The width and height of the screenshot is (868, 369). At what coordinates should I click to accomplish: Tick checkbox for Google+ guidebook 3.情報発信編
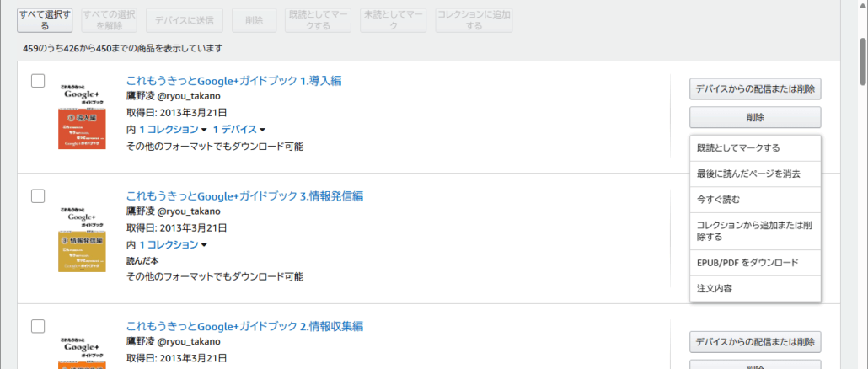(x=38, y=196)
